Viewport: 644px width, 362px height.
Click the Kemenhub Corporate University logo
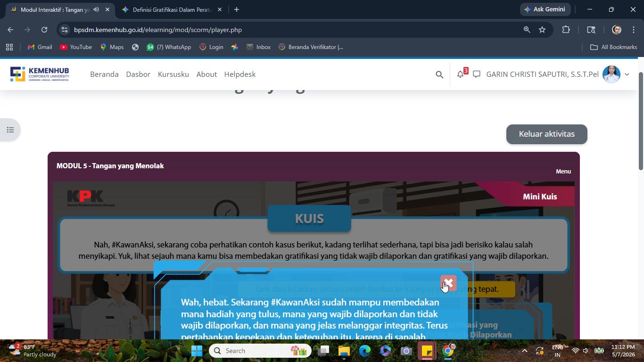coord(40,74)
